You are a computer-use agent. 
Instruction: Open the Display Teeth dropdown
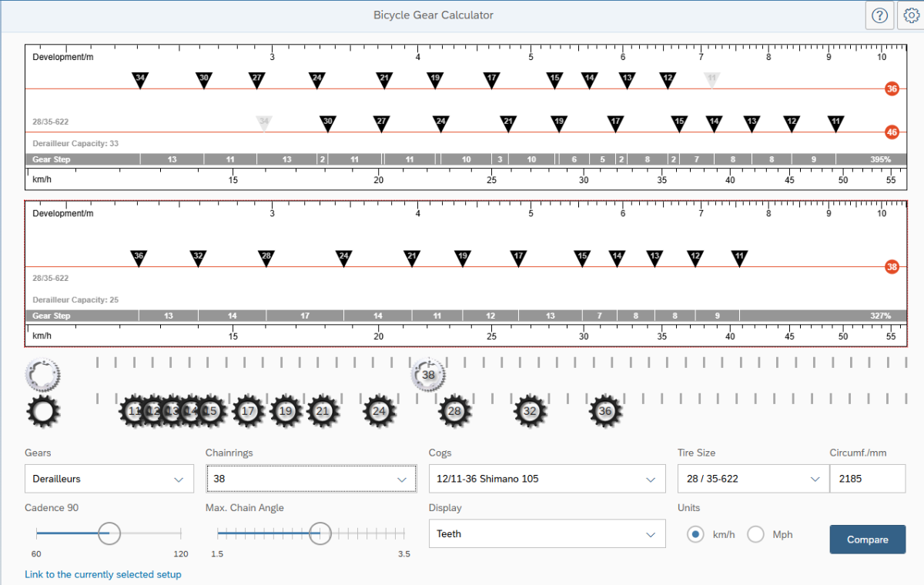547,534
